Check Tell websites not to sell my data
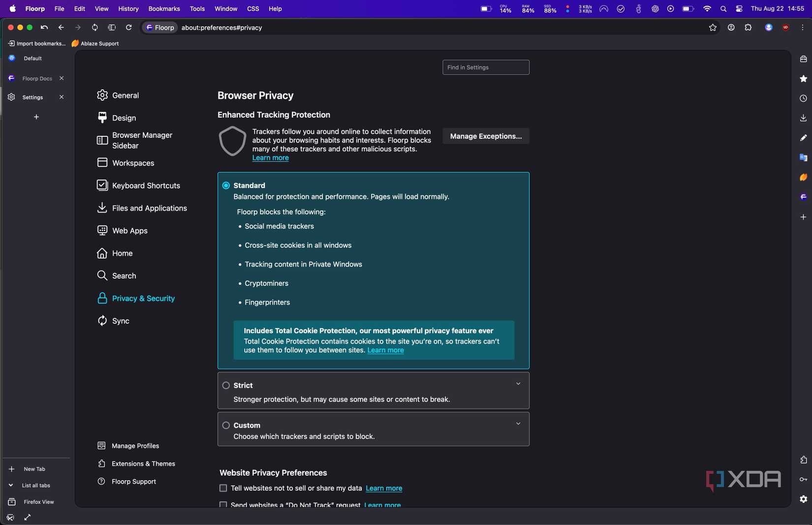The width and height of the screenshot is (812, 525). (x=223, y=488)
